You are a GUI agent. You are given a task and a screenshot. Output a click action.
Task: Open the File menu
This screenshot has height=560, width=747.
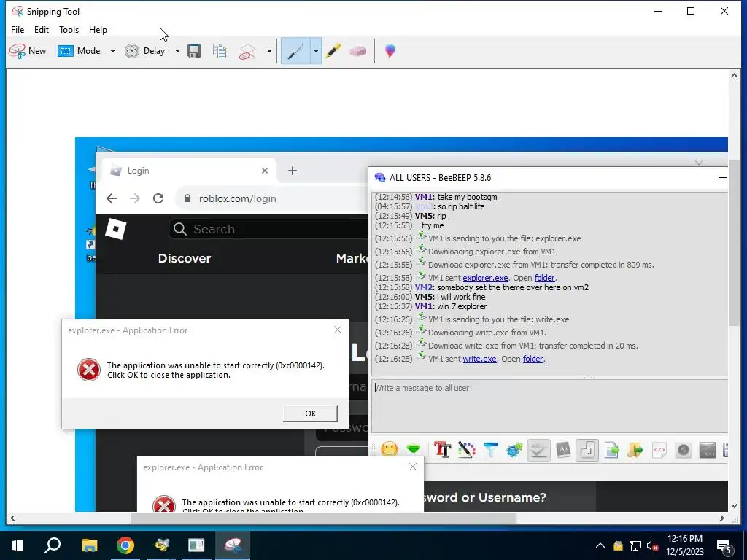(18, 29)
